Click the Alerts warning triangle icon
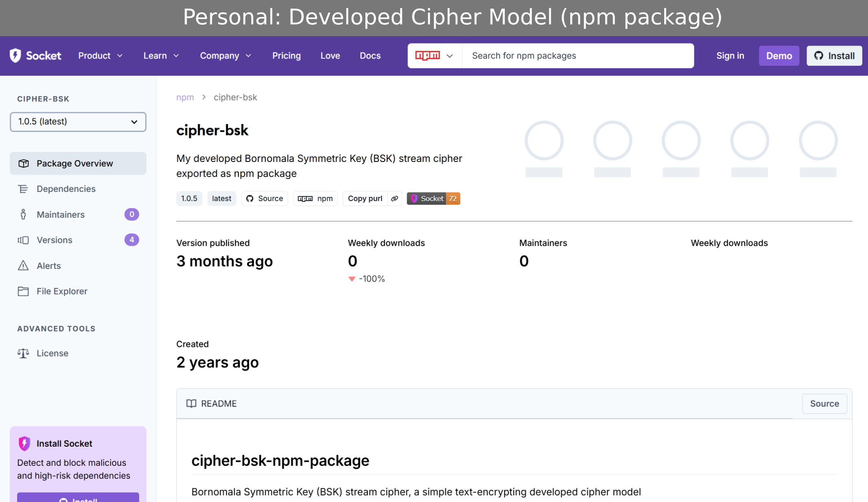 (x=23, y=266)
